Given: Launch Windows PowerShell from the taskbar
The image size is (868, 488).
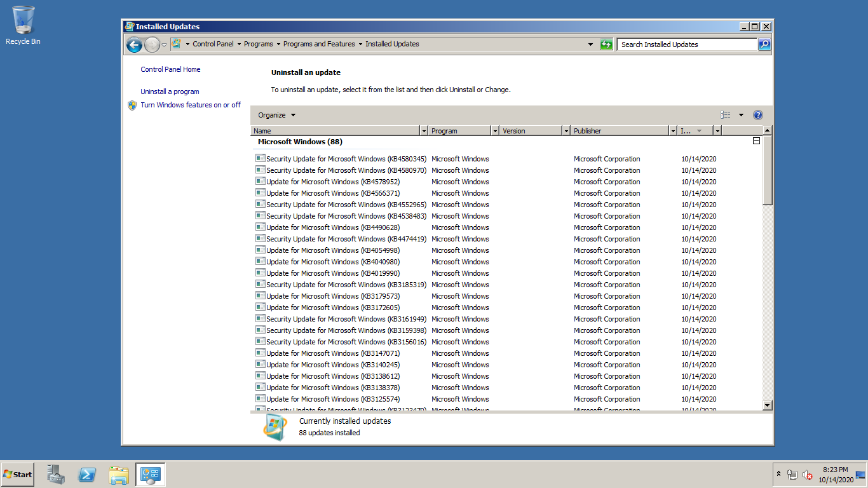Looking at the screenshot, I should click(87, 475).
